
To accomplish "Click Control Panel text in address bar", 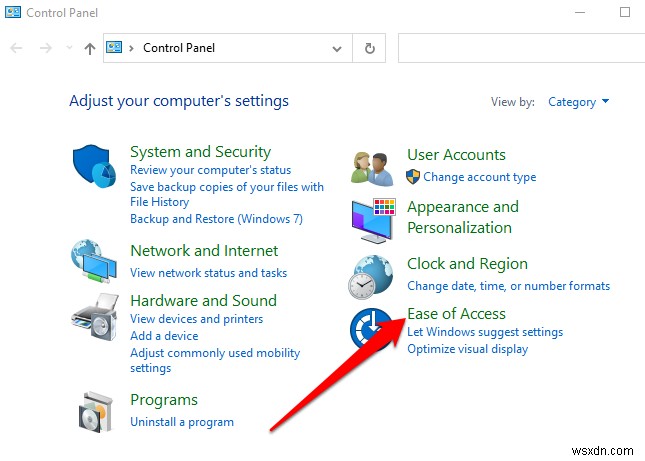I will click(179, 48).
